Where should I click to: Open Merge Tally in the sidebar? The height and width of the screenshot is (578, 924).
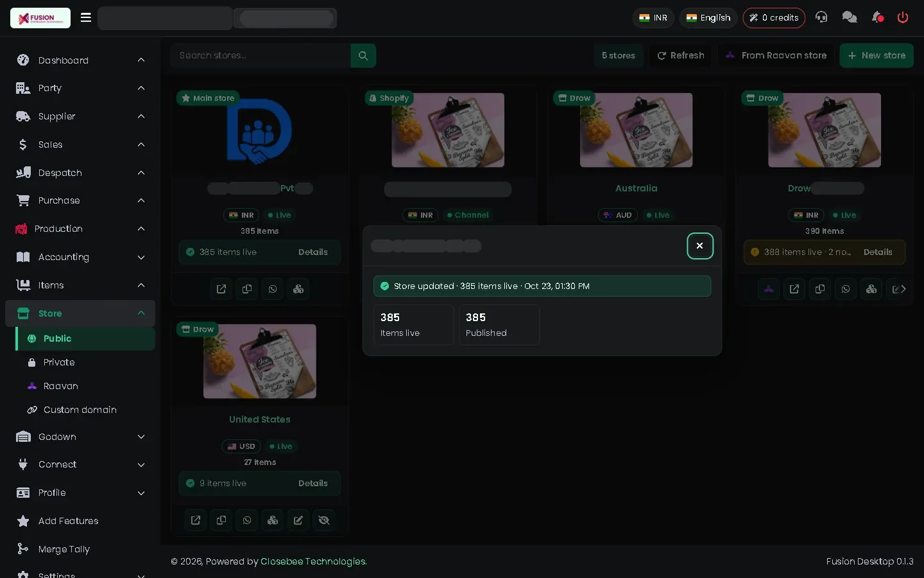tap(80, 549)
